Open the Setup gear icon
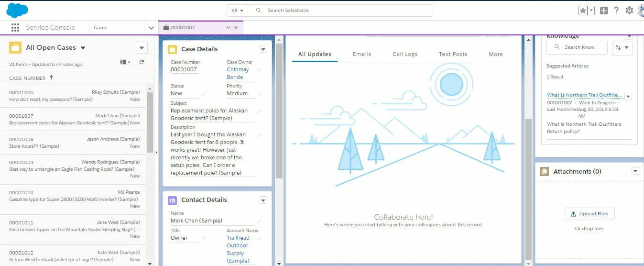This screenshot has height=266, width=644. (629, 11)
